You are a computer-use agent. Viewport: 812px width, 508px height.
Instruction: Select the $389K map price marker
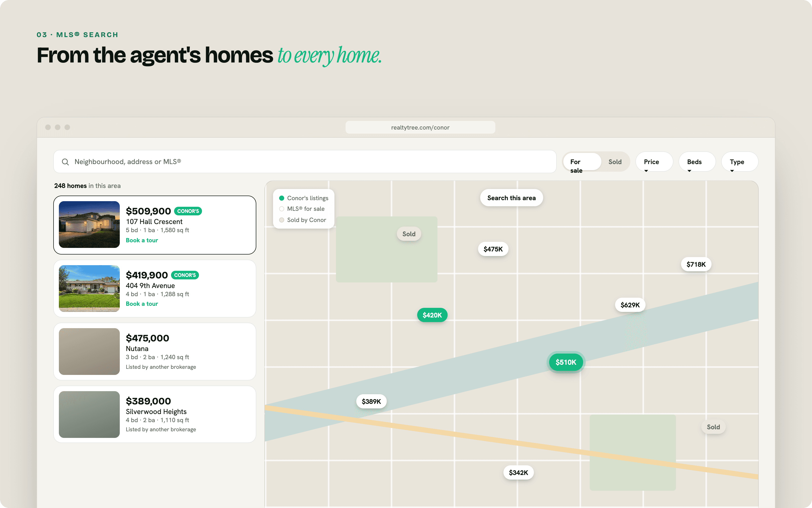pos(371,402)
